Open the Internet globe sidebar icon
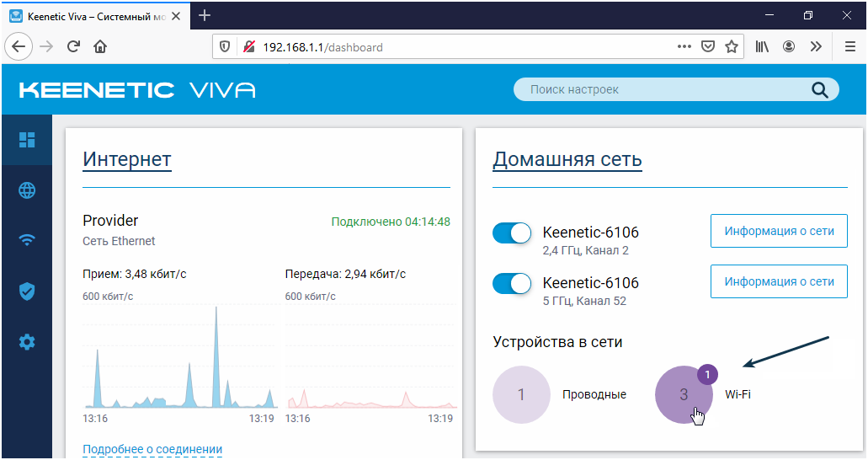The image size is (868, 460). tap(27, 190)
